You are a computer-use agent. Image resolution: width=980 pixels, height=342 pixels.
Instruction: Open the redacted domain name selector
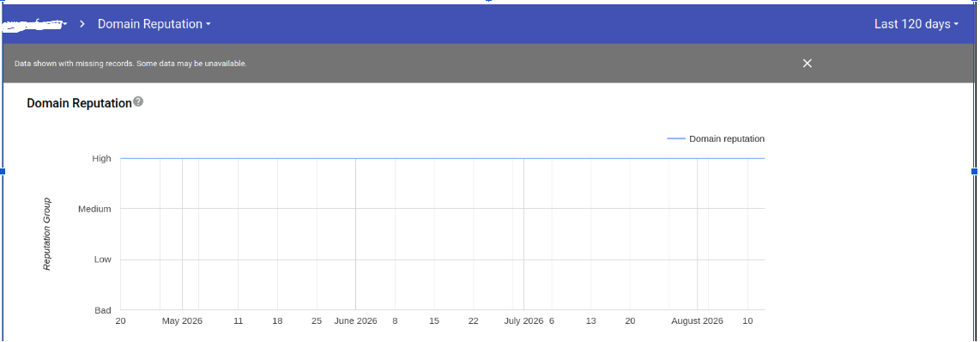(x=35, y=24)
